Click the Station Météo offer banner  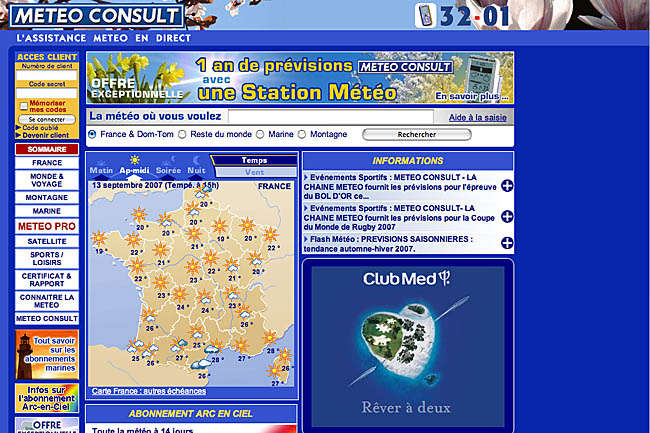pos(300,77)
